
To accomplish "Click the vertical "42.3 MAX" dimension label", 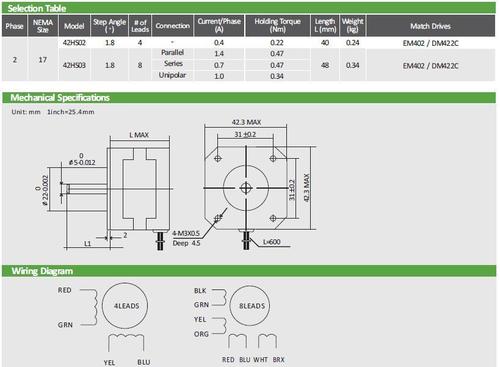I will point(306,187).
